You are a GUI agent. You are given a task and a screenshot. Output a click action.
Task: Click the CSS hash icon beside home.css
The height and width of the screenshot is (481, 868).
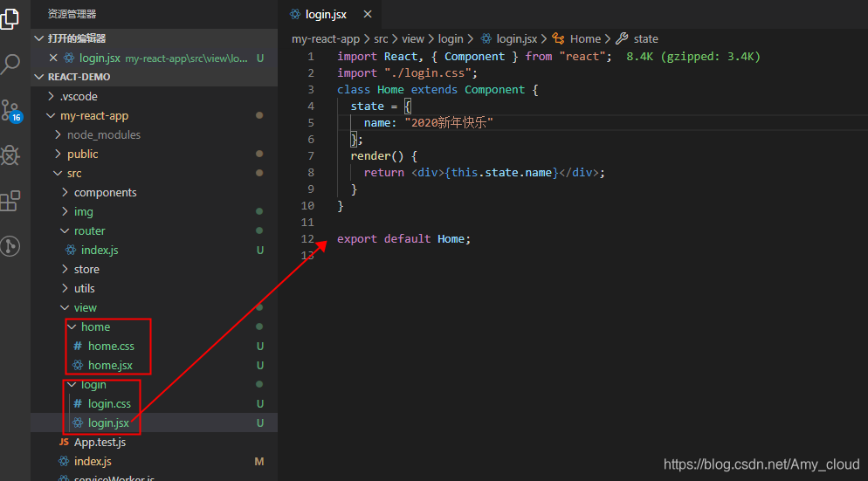(x=78, y=346)
